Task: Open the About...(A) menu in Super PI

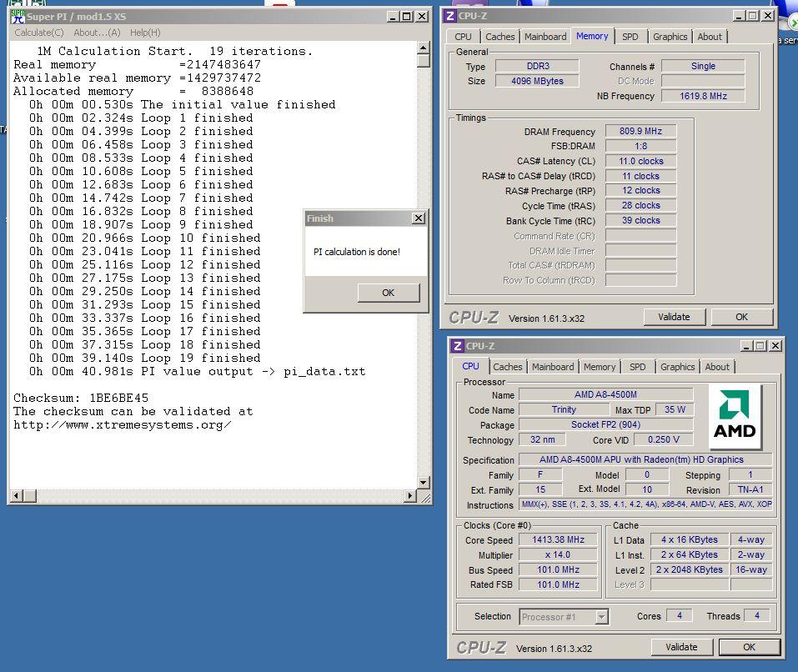Action: click(x=97, y=33)
